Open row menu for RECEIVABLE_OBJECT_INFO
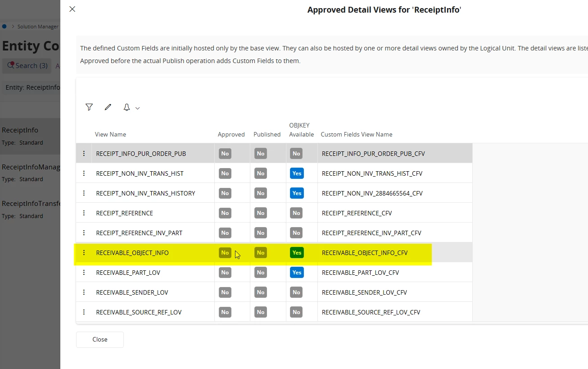 (x=84, y=253)
